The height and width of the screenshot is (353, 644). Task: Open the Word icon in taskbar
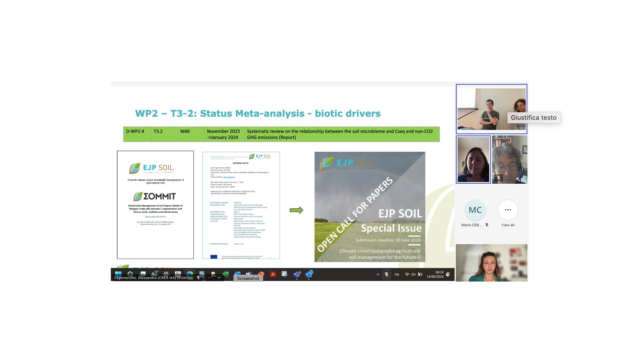click(x=237, y=273)
